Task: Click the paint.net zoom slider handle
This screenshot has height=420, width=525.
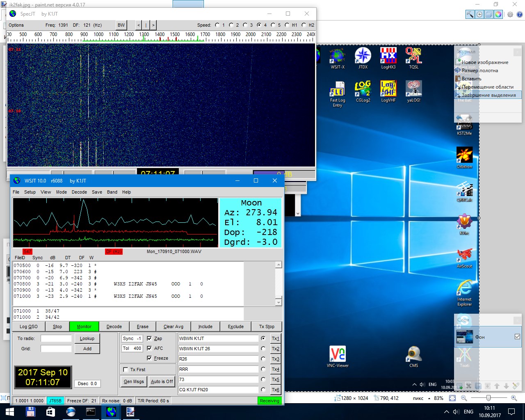Action: point(488,398)
